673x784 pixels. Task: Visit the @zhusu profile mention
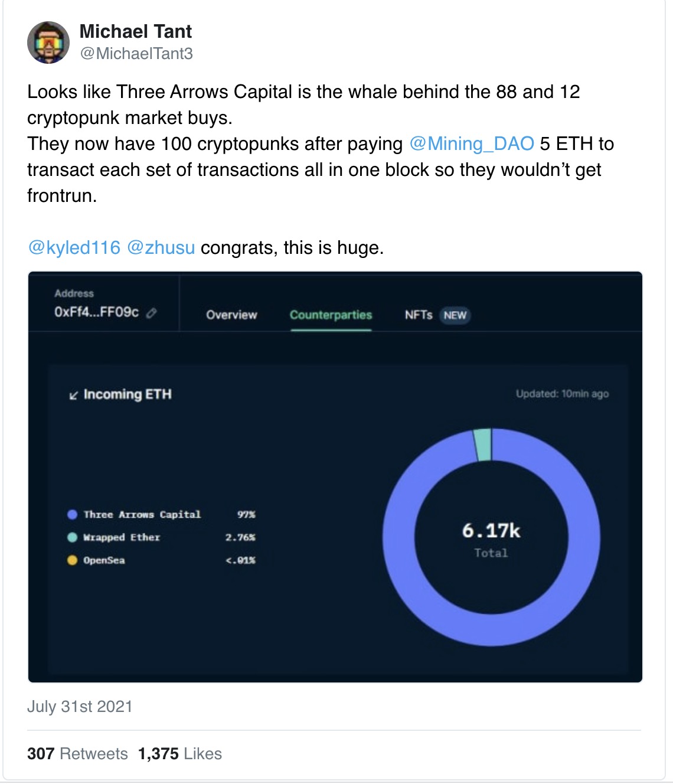coord(161,247)
